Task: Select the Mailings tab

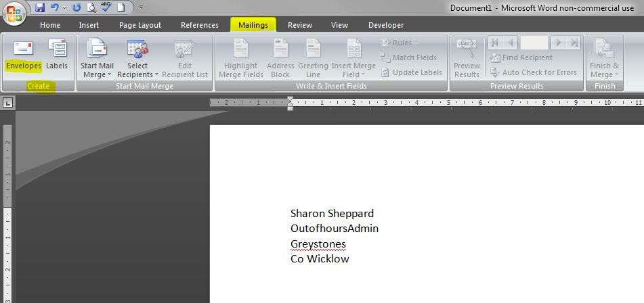Action: click(x=253, y=25)
